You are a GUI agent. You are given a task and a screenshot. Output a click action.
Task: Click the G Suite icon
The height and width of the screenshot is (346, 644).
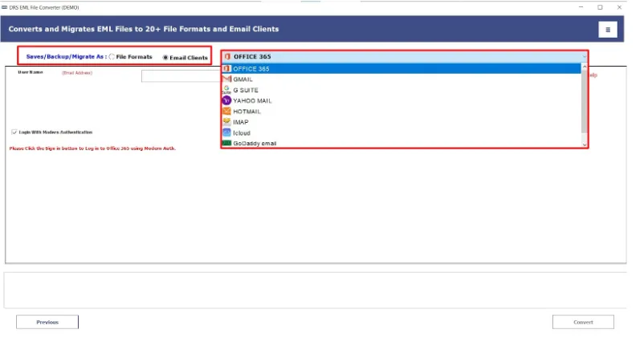pyautogui.click(x=226, y=89)
